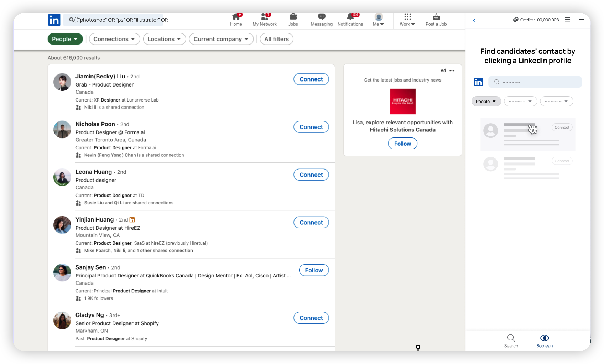Minimize the extension side panel
Image resolution: width=604 pixels, height=364 pixels.
point(582,20)
